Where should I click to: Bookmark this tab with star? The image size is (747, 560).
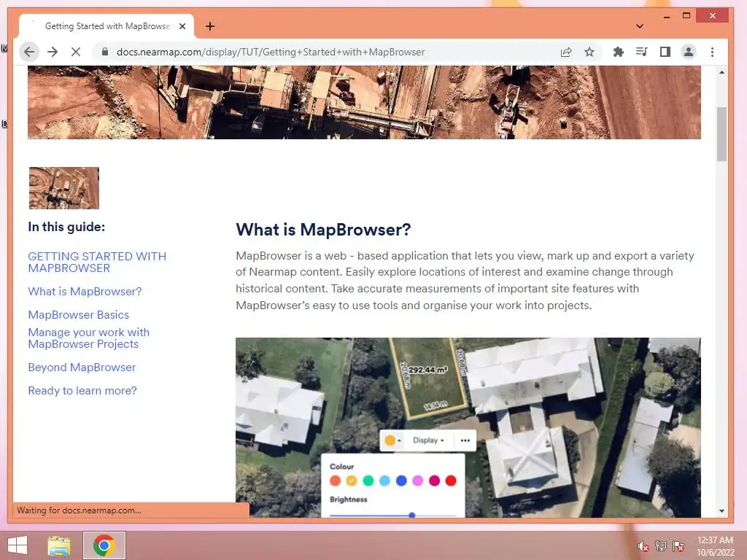pyautogui.click(x=589, y=52)
